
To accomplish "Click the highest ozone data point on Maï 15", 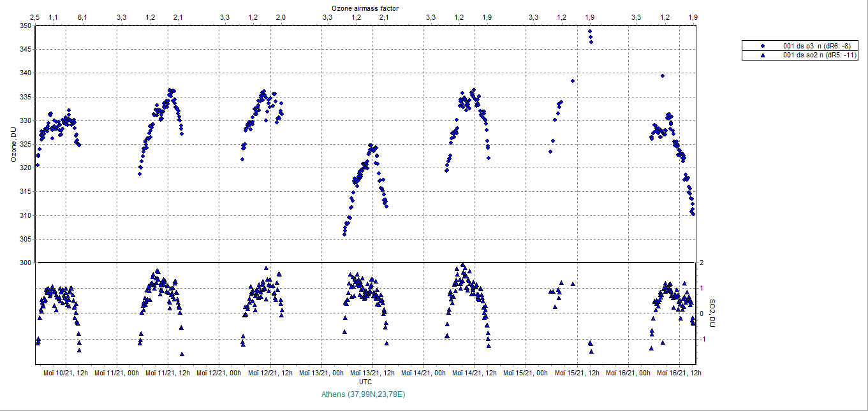I will pos(590,31).
